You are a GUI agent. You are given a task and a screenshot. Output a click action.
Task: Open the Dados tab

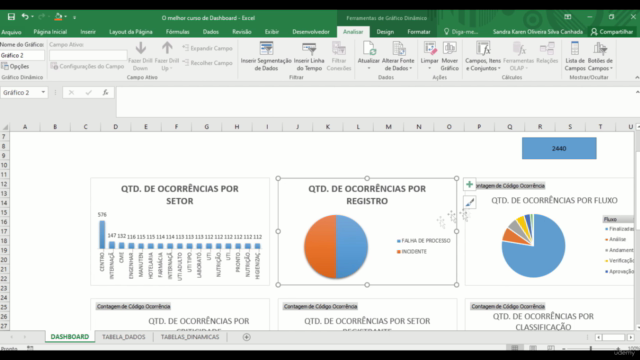pos(211,32)
